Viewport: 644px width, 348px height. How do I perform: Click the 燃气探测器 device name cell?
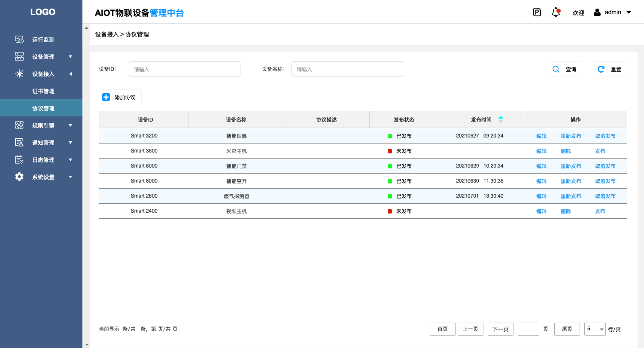click(x=237, y=196)
